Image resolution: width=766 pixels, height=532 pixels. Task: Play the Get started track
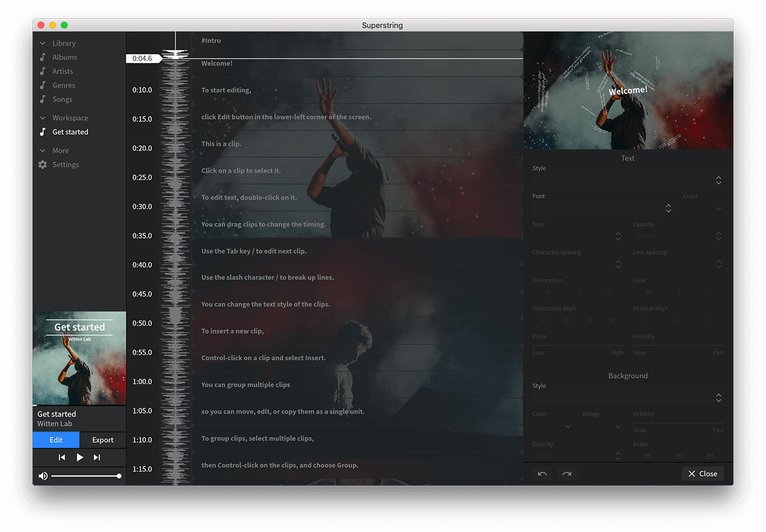(80, 457)
